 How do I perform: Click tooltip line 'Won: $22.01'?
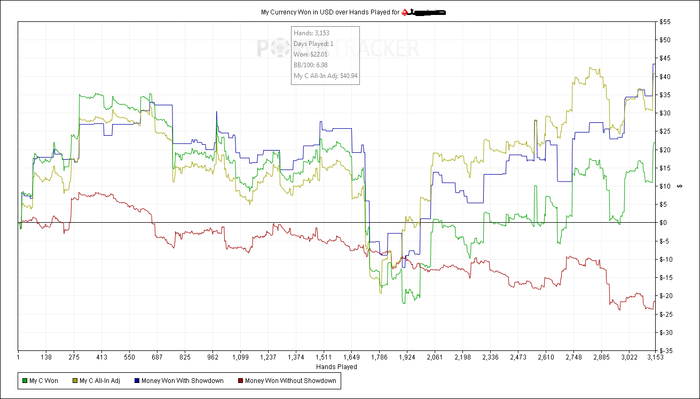(x=310, y=54)
